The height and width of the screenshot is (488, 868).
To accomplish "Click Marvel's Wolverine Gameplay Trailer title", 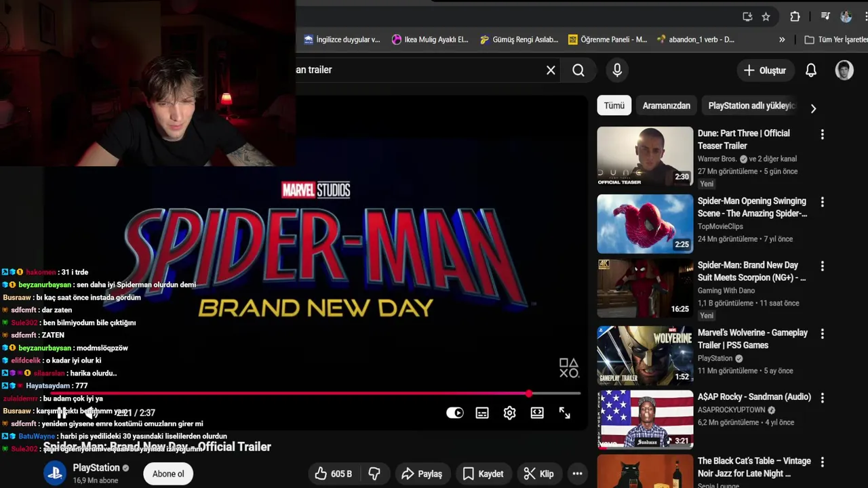I will point(753,339).
